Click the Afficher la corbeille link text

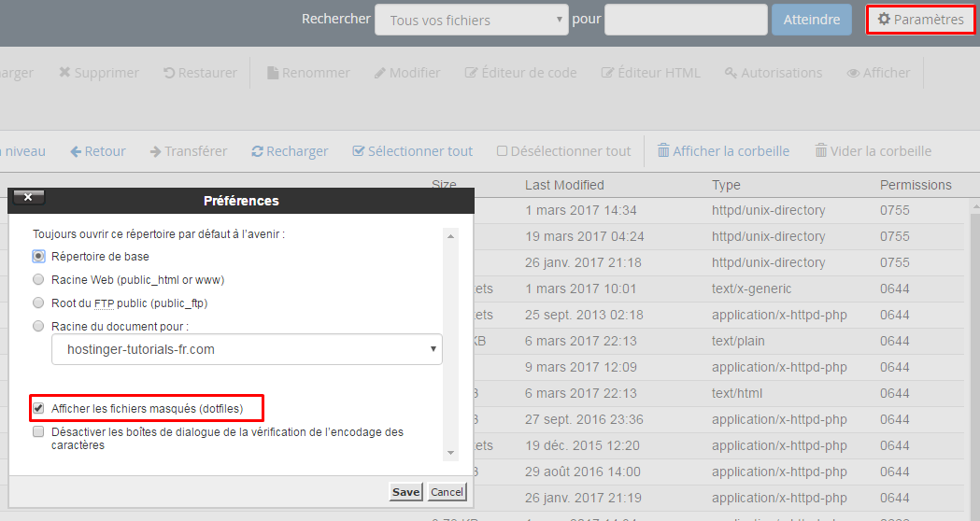(x=731, y=151)
